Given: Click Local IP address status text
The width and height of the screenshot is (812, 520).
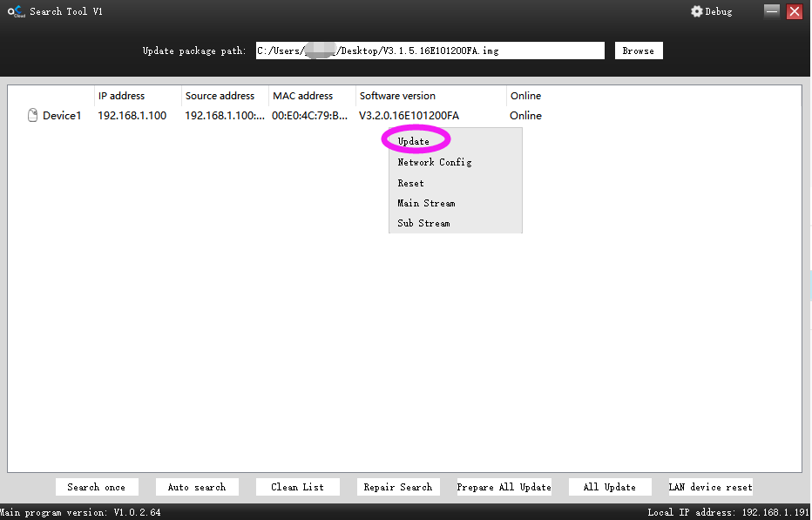Looking at the screenshot, I should (x=728, y=512).
